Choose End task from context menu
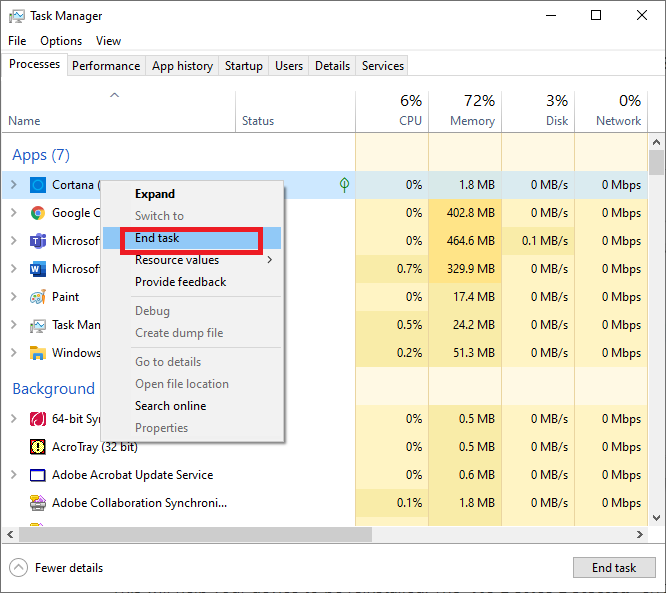This screenshot has height=593, width=666. click(x=158, y=238)
